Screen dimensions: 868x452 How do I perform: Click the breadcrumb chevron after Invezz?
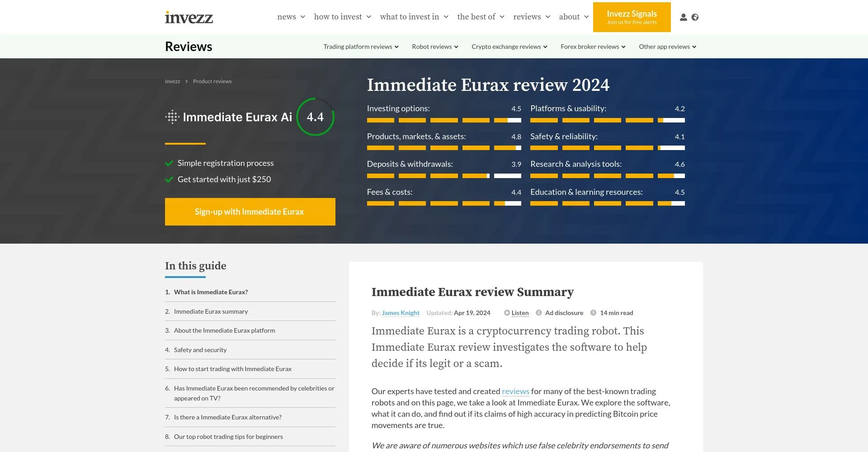click(x=186, y=81)
